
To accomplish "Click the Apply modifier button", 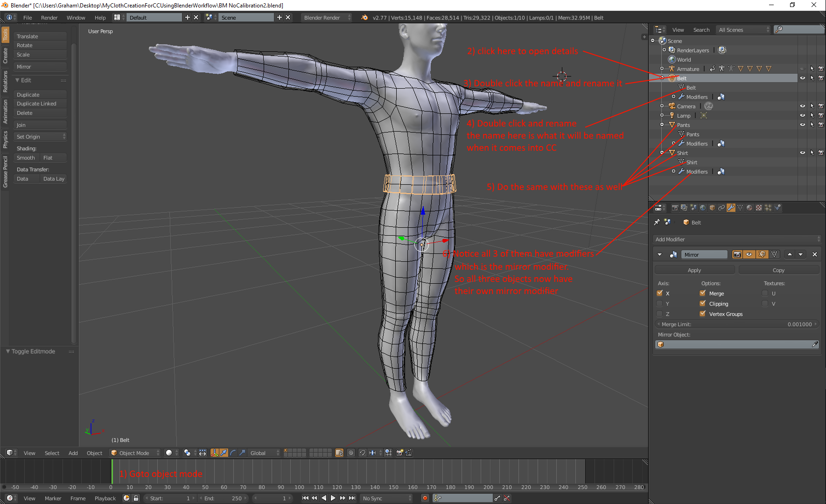I will 694,270.
